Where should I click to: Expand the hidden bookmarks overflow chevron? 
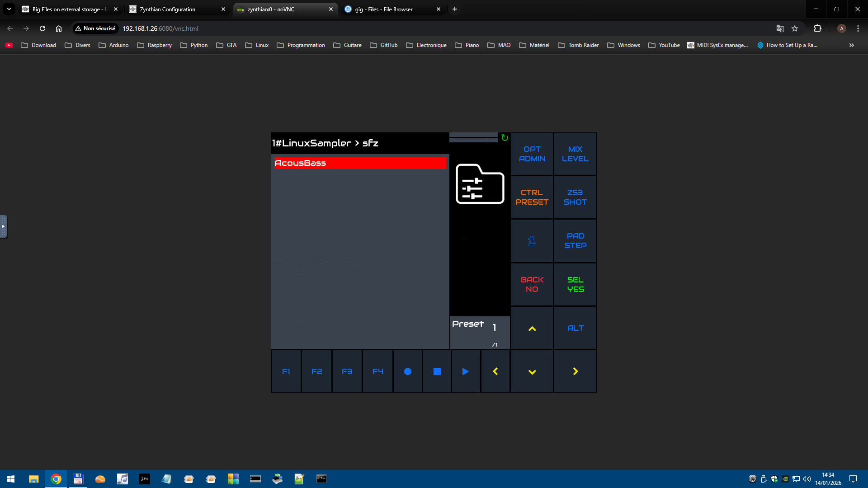(x=851, y=45)
